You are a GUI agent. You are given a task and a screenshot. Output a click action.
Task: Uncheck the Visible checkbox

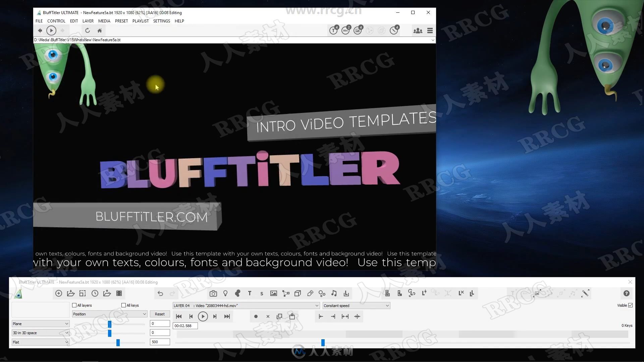click(x=631, y=305)
